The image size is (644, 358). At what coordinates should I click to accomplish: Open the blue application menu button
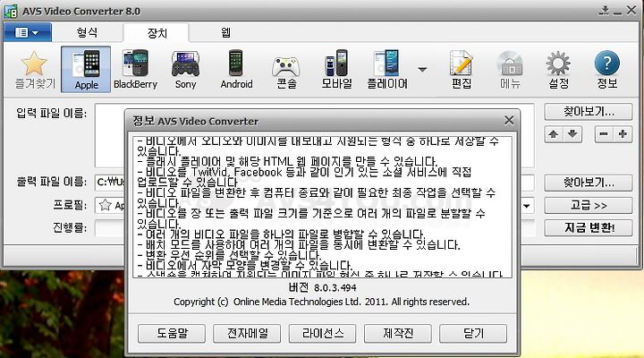28,32
